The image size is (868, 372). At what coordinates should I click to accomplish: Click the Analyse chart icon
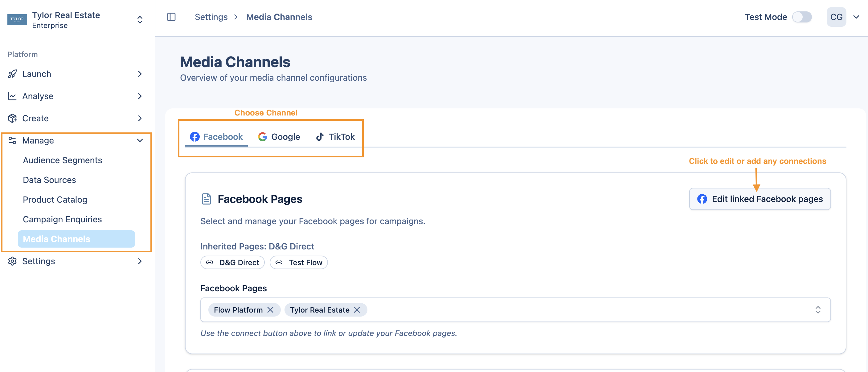pyautogui.click(x=12, y=96)
